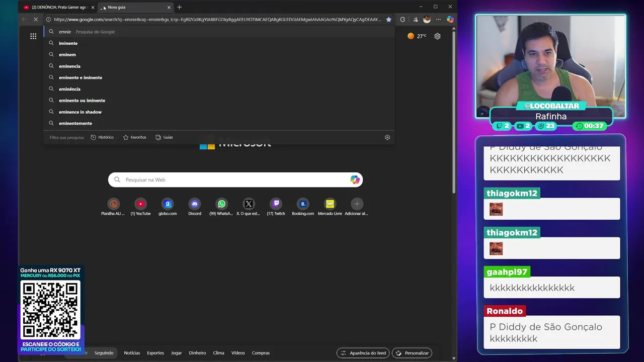Click the page vertical scrollbar thumb

[x=454, y=113]
